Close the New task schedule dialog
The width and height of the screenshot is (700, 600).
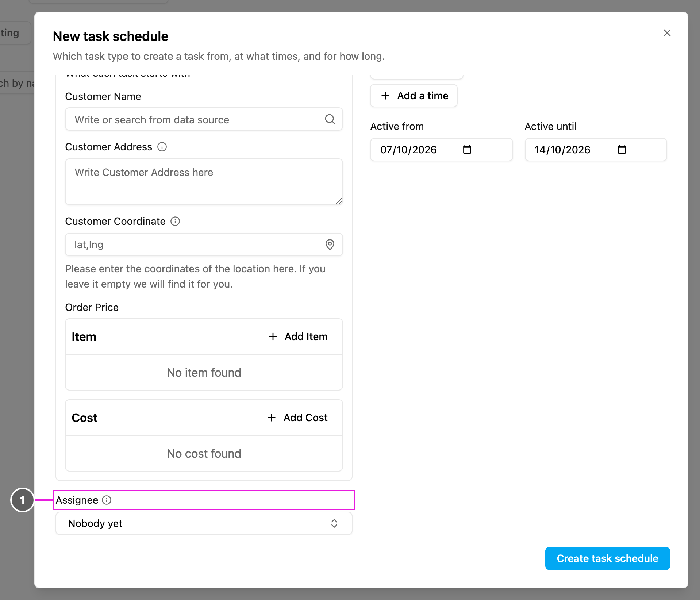(x=667, y=33)
